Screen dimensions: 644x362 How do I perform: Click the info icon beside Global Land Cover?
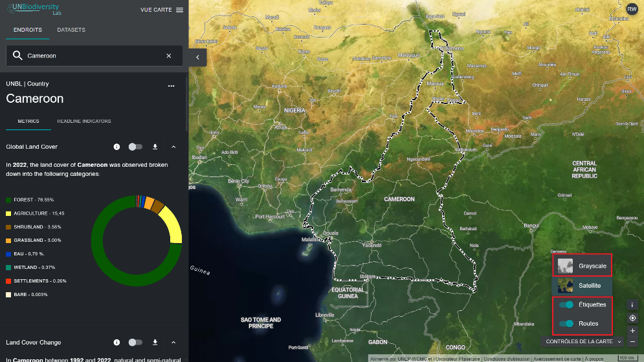117,147
